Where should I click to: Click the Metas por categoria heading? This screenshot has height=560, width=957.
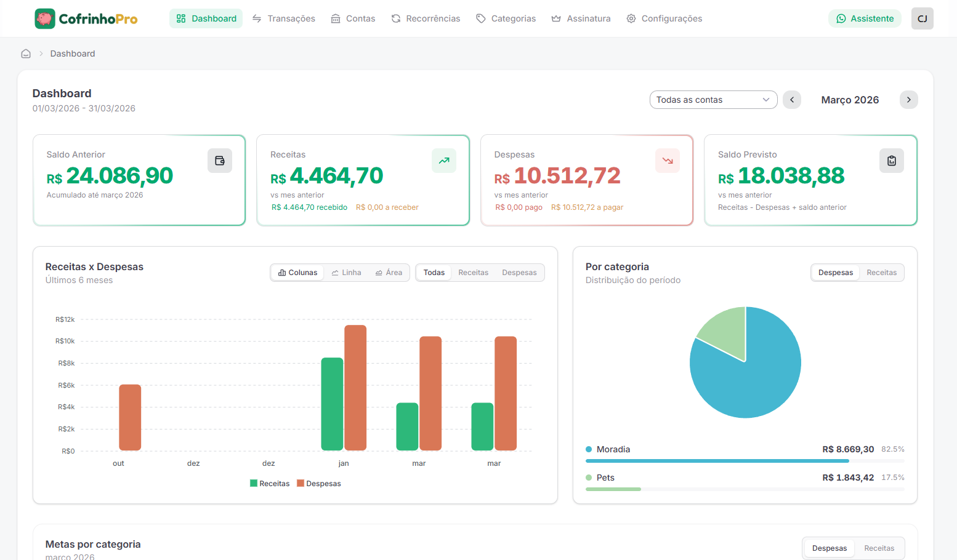coord(93,544)
